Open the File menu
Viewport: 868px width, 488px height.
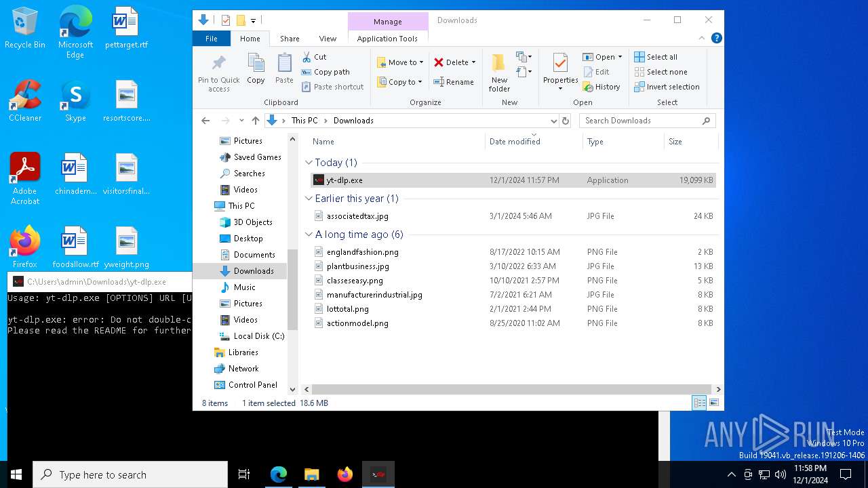pyautogui.click(x=212, y=39)
